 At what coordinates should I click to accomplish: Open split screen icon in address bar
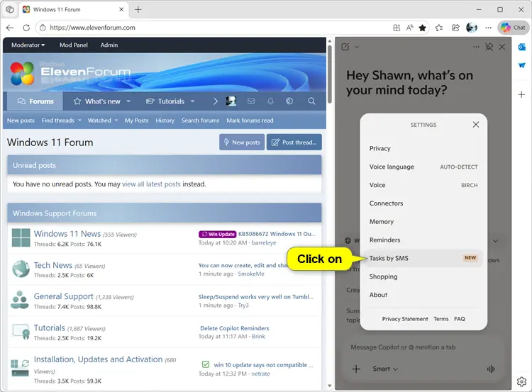tap(397, 28)
